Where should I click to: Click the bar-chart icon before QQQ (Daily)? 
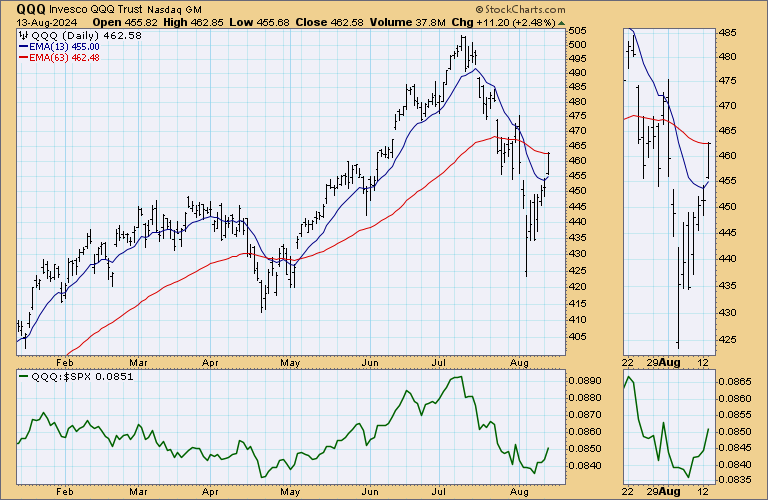[24, 35]
